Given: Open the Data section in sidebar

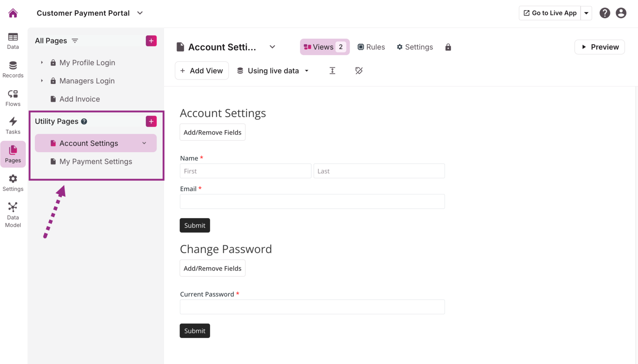Looking at the screenshot, I should click(13, 41).
